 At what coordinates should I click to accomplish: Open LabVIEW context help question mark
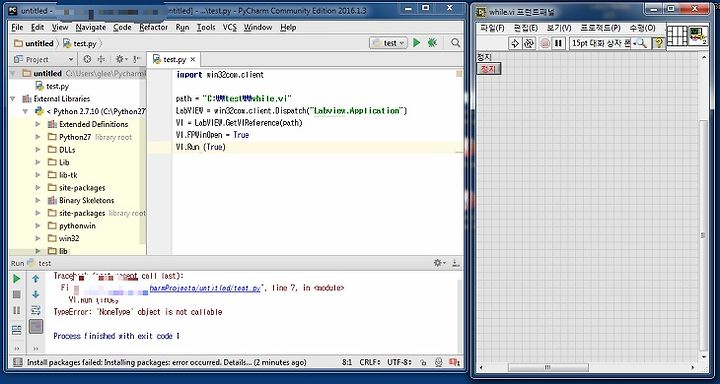click(x=659, y=43)
